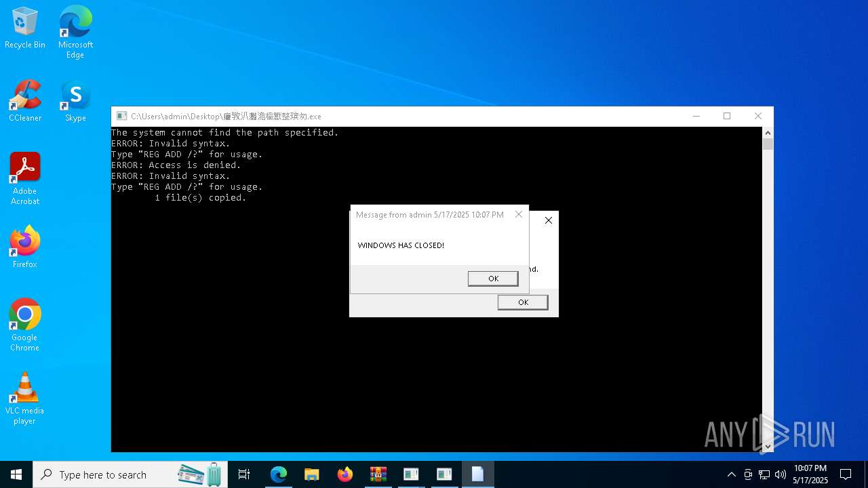Open Edge from the taskbar

coord(279,474)
